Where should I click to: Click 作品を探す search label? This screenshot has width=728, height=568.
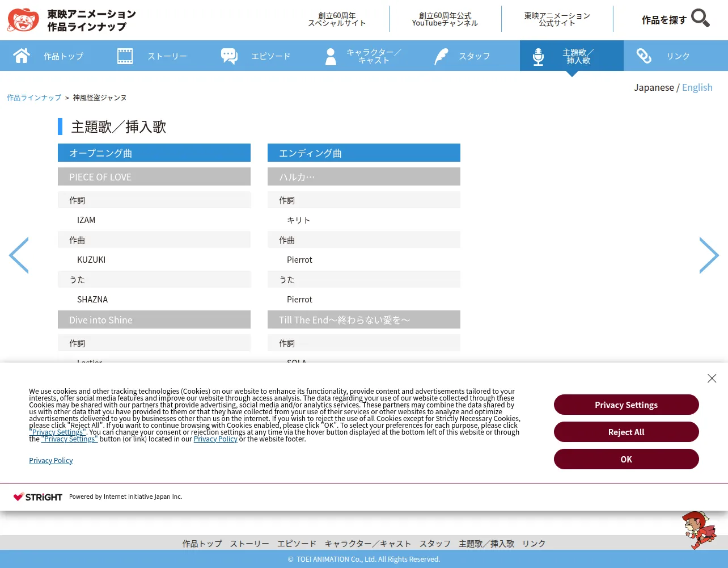pyautogui.click(x=664, y=20)
